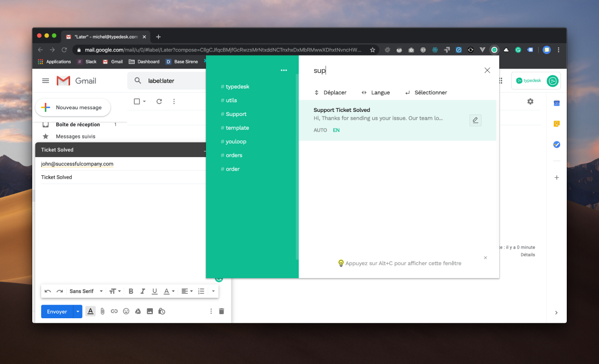599x364 pixels.
Task: Open Boîte de réception folder
Action: (x=78, y=124)
